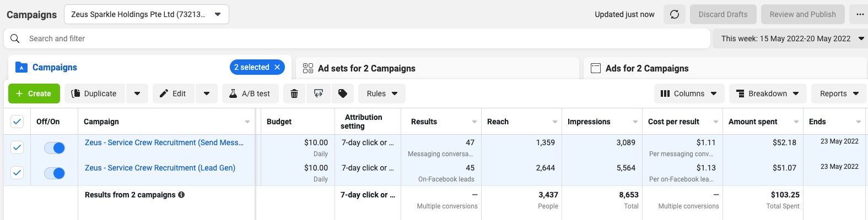Click the trash delete icon
Image resolution: width=868 pixels, height=220 pixels.
294,94
